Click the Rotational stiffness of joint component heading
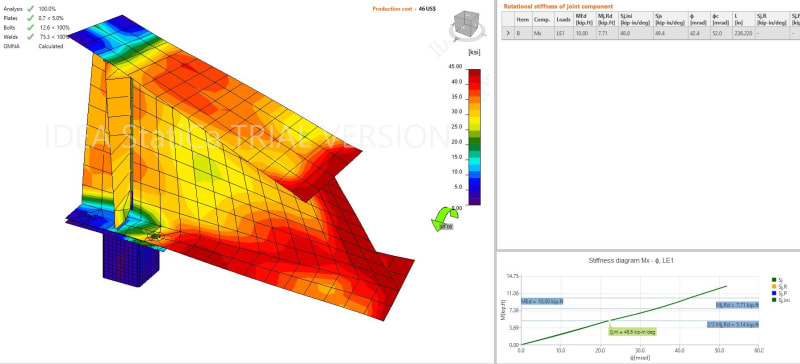Viewport: 800px width, 364px height. pos(558,6)
